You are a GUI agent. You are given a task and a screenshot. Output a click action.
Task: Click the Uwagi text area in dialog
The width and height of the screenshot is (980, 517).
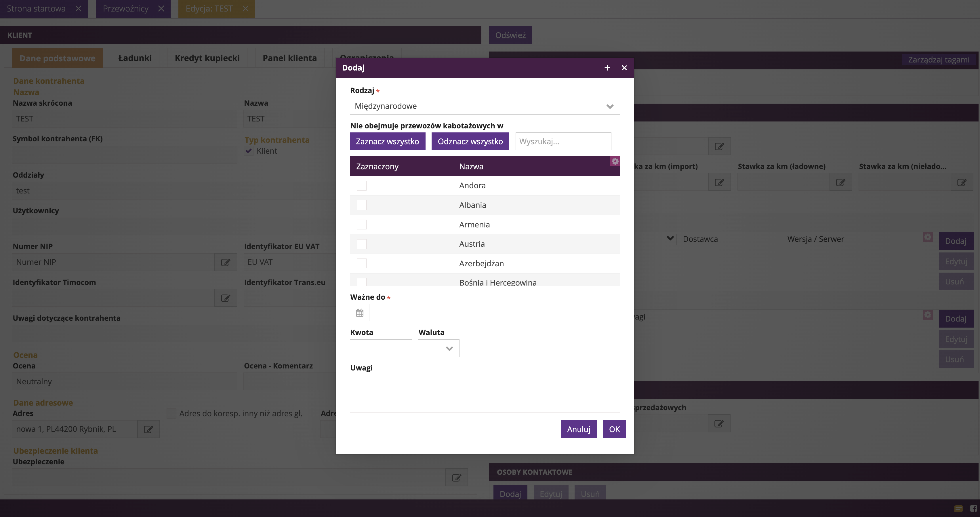click(x=485, y=394)
